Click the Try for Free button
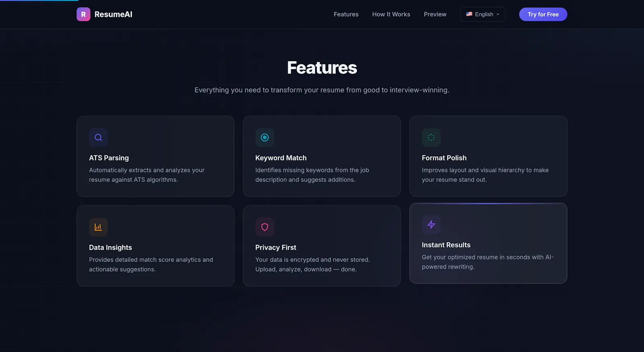The width and height of the screenshot is (644, 352). coord(543,14)
